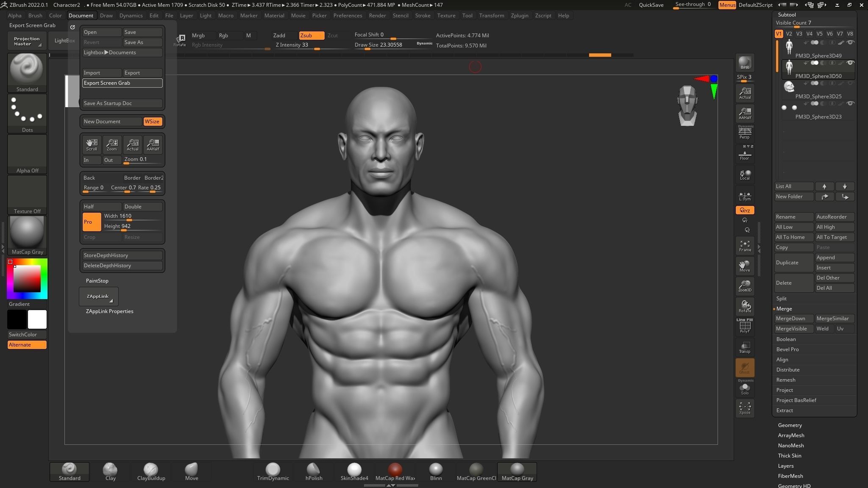The height and width of the screenshot is (488, 868).
Task: Toggle the Zsub mode button
Action: 312,35
